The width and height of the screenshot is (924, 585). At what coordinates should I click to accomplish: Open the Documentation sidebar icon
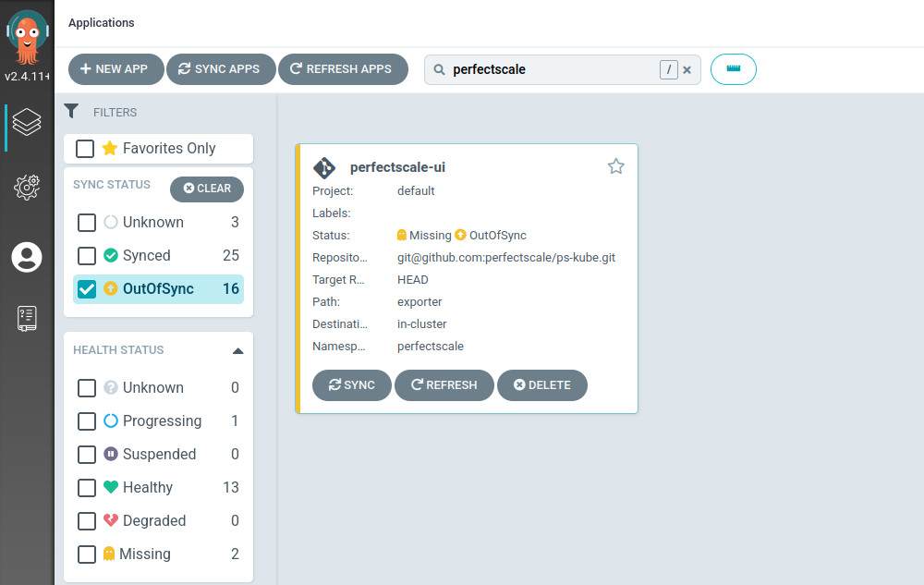click(27, 318)
